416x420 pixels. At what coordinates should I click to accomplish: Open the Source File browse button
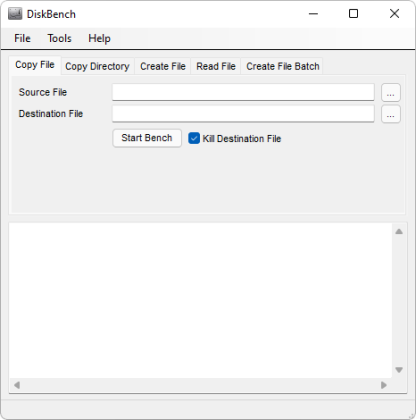point(391,92)
